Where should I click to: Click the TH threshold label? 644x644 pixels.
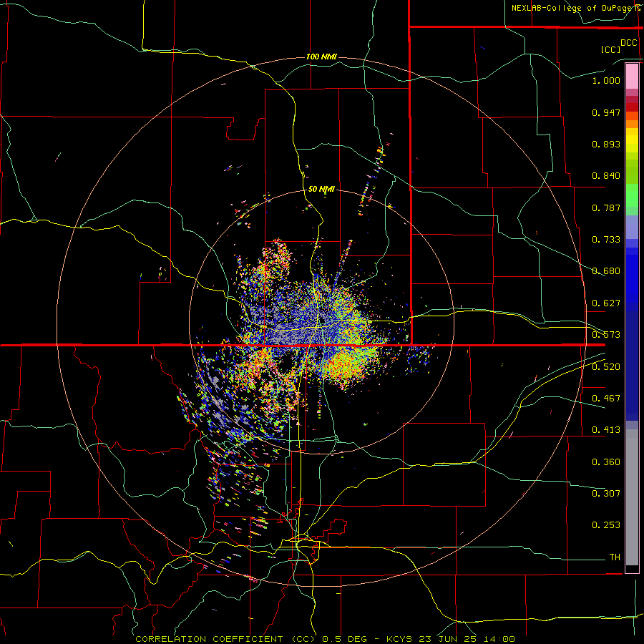click(615, 557)
